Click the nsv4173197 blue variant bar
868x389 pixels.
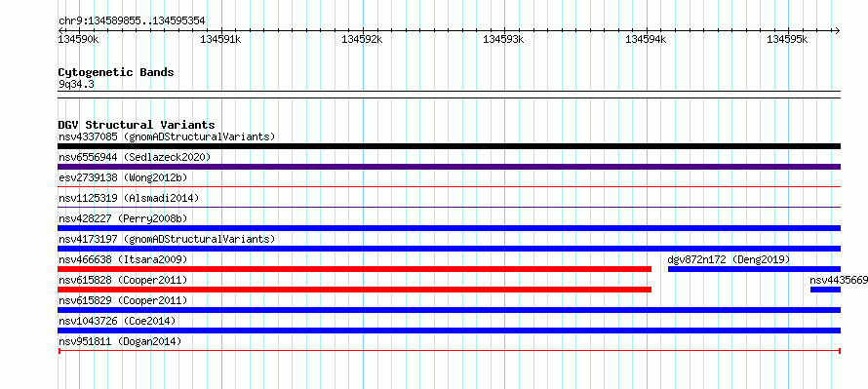point(449,249)
